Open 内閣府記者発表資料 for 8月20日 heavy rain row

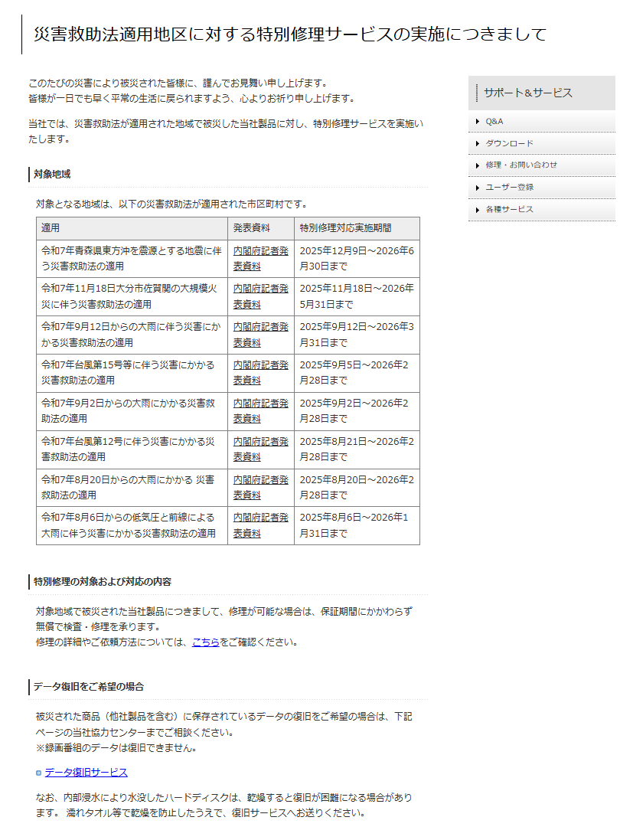pyautogui.click(x=261, y=488)
